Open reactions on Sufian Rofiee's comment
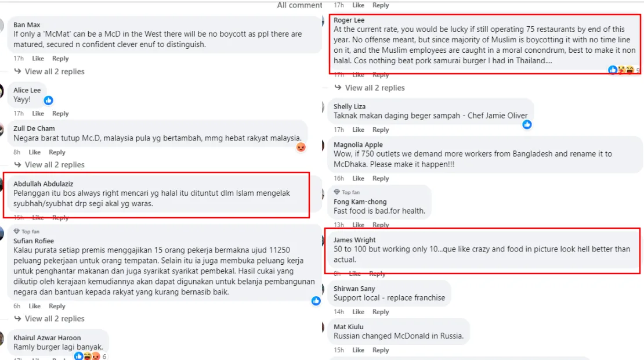 click(316, 301)
